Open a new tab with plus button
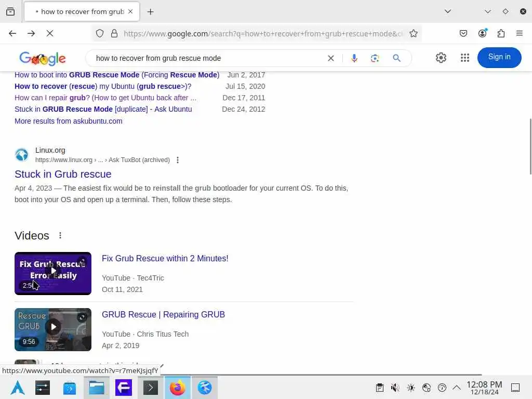The image size is (532, 399). pyautogui.click(x=150, y=12)
